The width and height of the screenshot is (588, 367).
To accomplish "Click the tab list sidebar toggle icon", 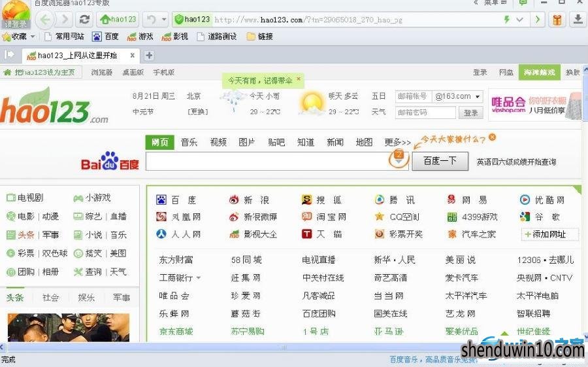I will tap(9, 55).
